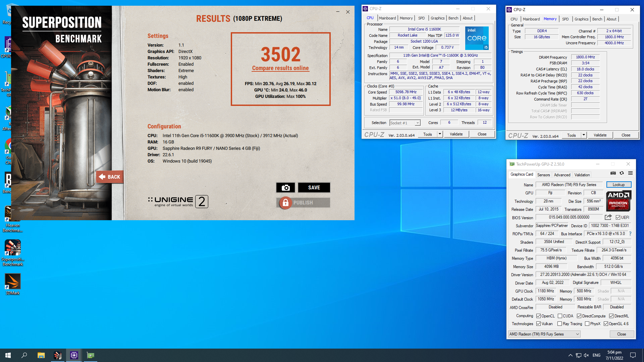Click the GPU-Z refresh icon
Screen dimensions: 644x362
click(x=622, y=173)
